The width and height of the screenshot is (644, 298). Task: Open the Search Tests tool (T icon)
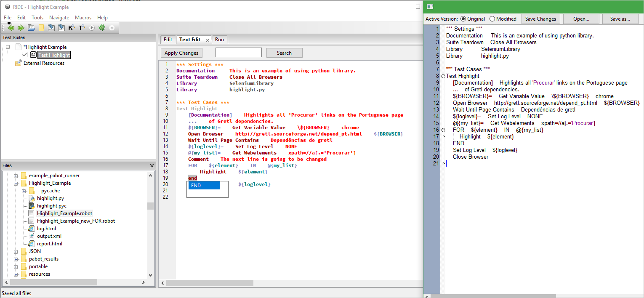(x=81, y=28)
